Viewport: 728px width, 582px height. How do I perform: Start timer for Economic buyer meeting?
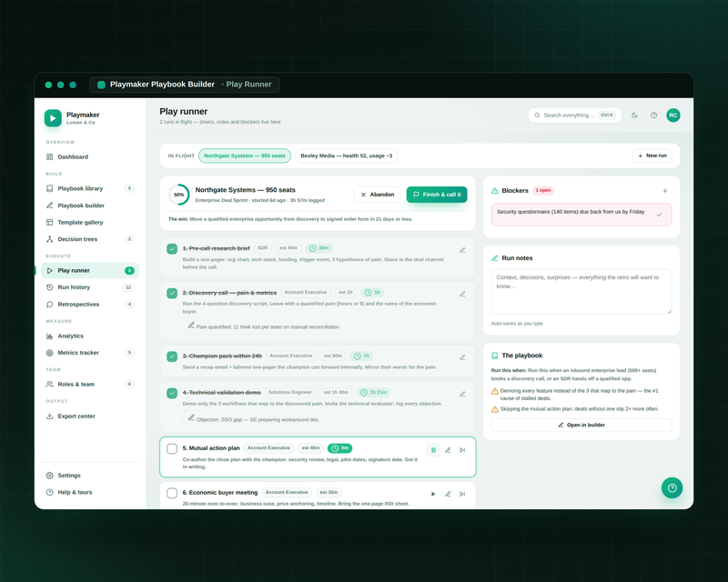(x=433, y=494)
